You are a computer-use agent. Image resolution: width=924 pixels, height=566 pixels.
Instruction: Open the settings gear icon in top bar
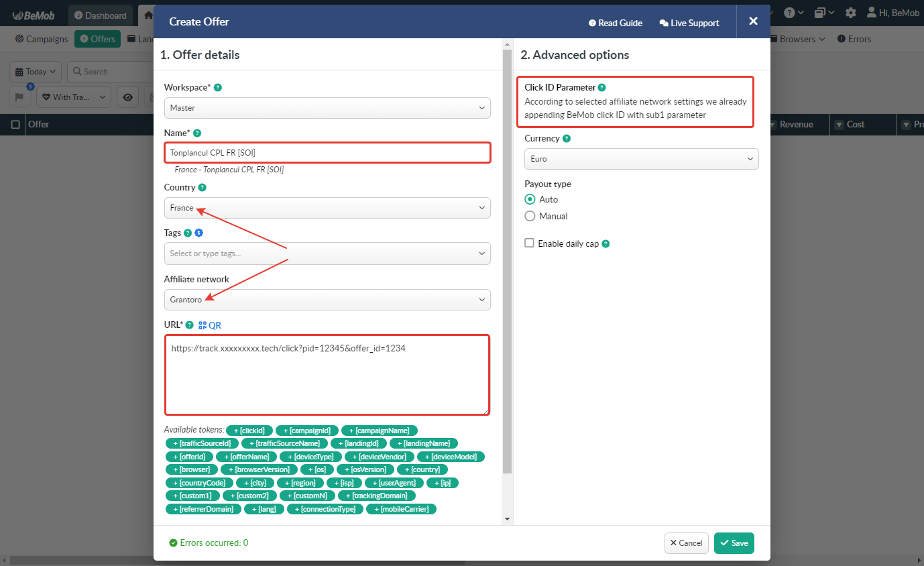pyautogui.click(x=850, y=12)
